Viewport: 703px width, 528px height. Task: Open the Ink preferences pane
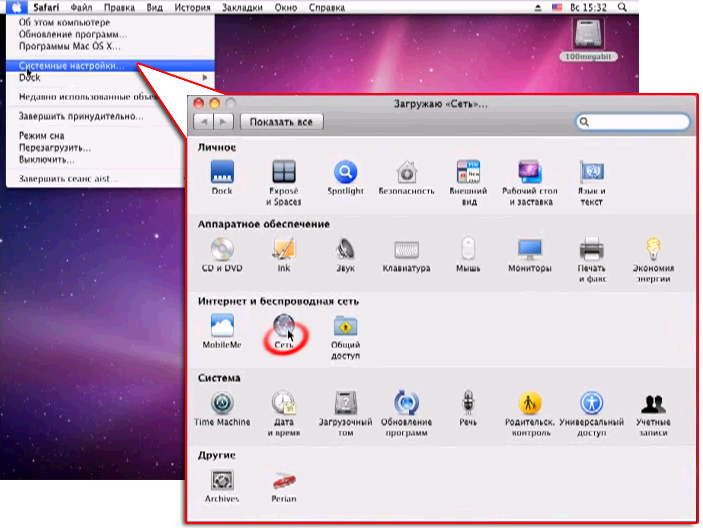(284, 249)
